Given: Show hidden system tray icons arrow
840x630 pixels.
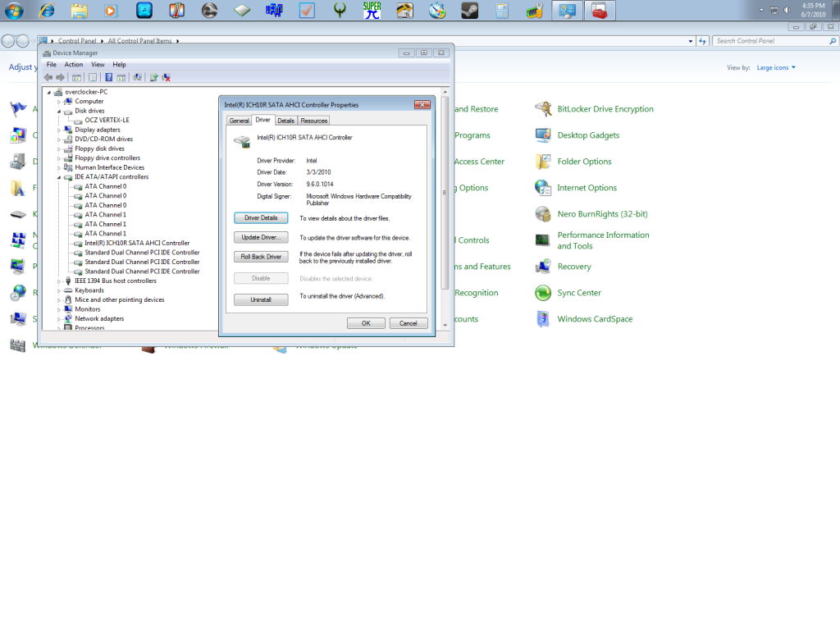Looking at the screenshot, I should [x=760, y=10].
